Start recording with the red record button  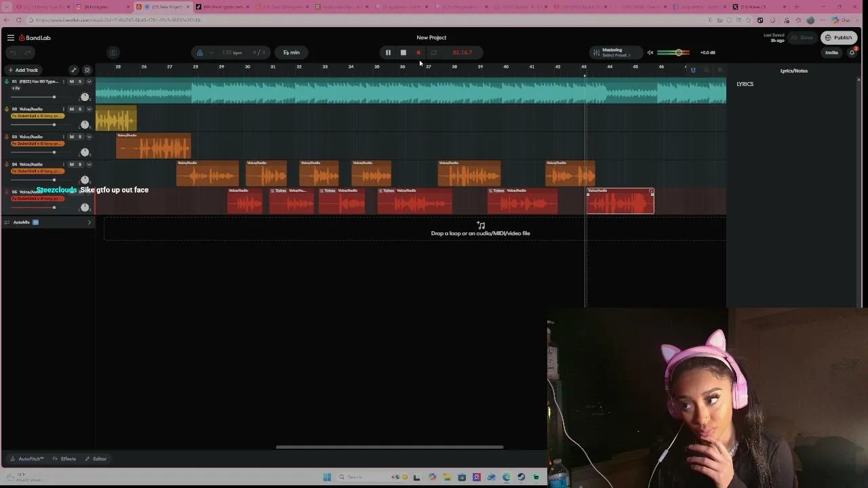(x=418, y=52)
